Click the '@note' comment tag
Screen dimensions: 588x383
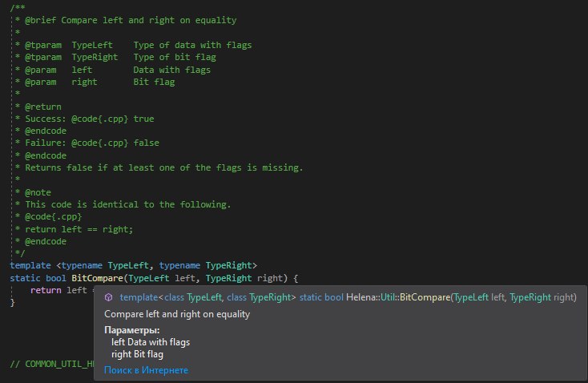pos(38,192)
